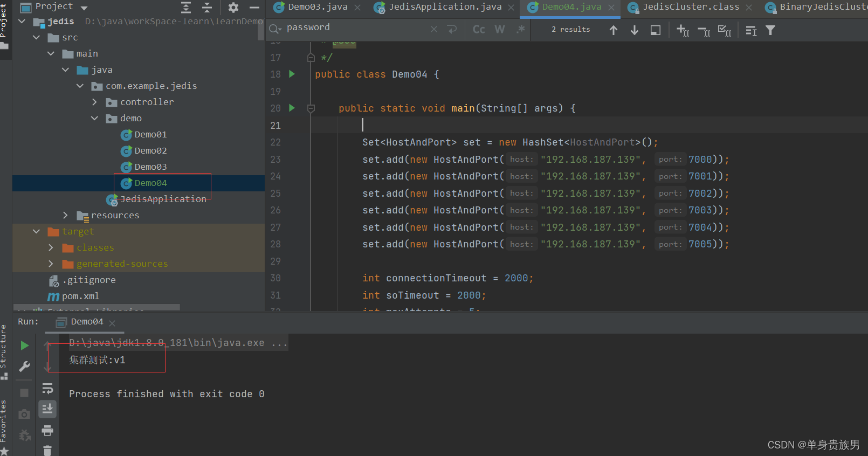Clear console output with trash icon
The image size is (868, 456).
pos(47,451)
